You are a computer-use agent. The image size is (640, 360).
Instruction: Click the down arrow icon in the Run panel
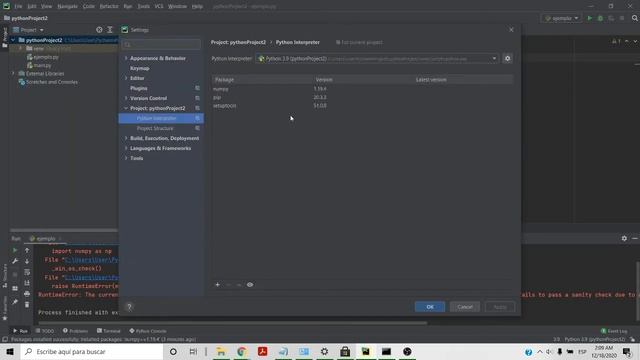(27, 261)
